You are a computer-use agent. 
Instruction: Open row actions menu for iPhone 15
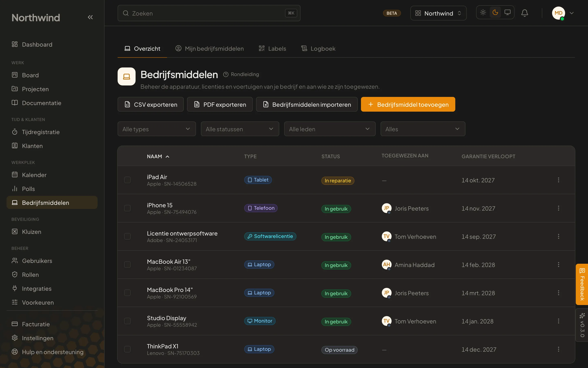tap(558, 208)
